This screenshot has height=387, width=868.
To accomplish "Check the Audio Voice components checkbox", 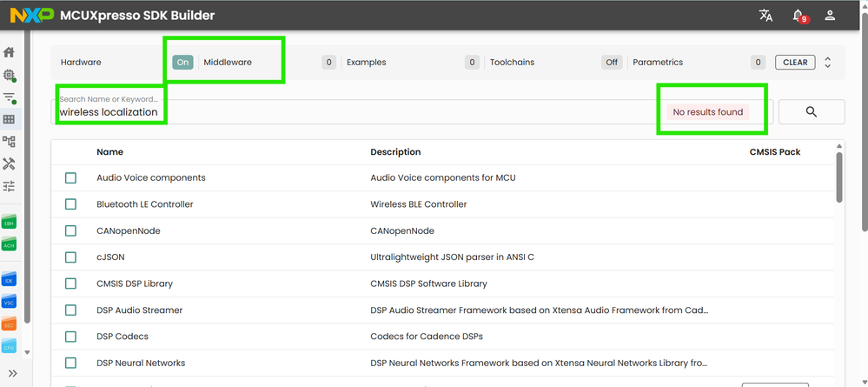I will [70, 178].
